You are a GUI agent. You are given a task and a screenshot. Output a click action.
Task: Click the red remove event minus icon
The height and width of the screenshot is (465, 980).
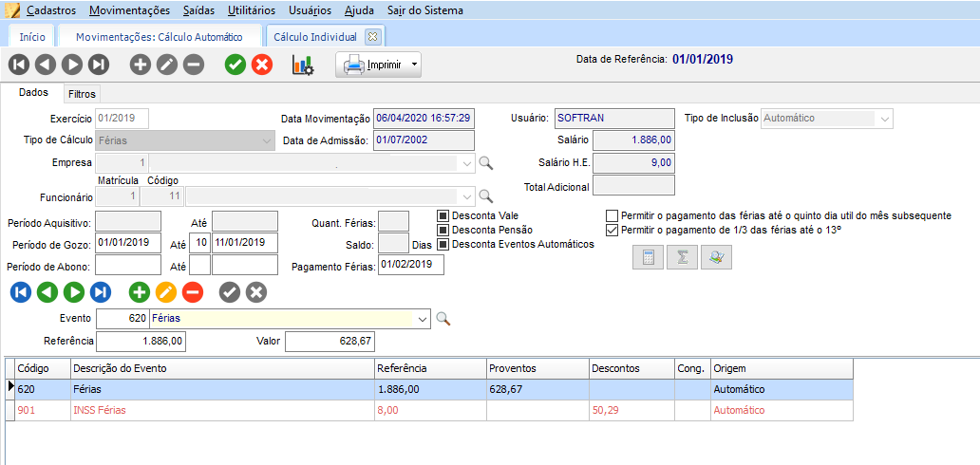pos(193,292)
